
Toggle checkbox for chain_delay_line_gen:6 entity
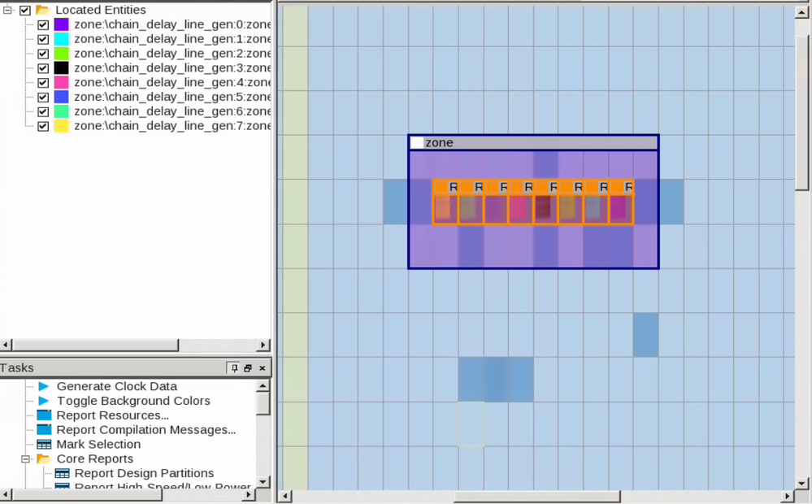pos(44,111)
